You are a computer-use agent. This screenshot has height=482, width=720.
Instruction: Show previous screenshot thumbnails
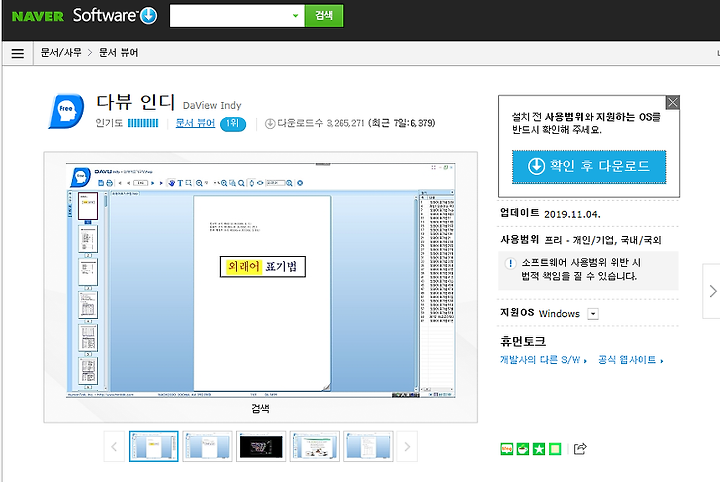click(114, 446)
